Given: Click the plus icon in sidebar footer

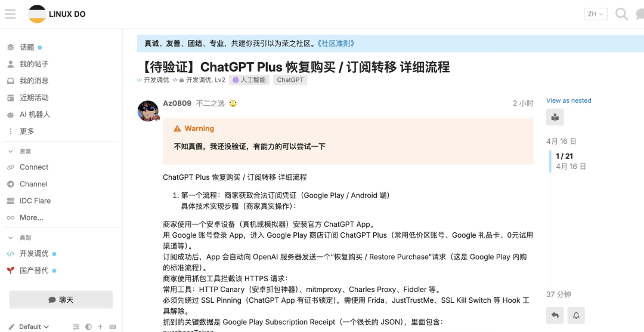Looking at the screenshot, I should pyautogui.click(x=100, y=327).
